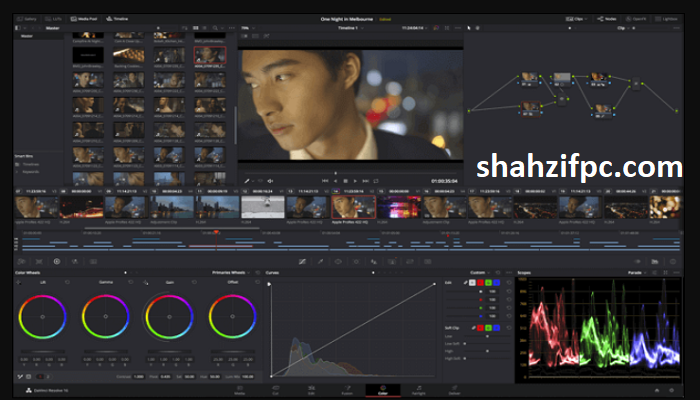Click the red playhead on mini timeline
Viewport: 700px width, 400px height.
click(x=216, y=232)
